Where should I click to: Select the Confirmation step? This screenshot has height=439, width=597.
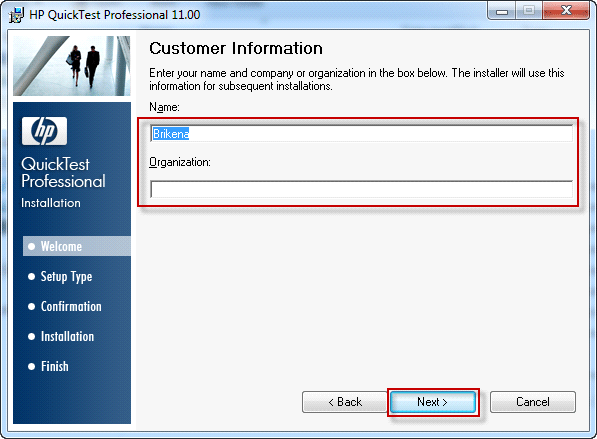(71, 307)
